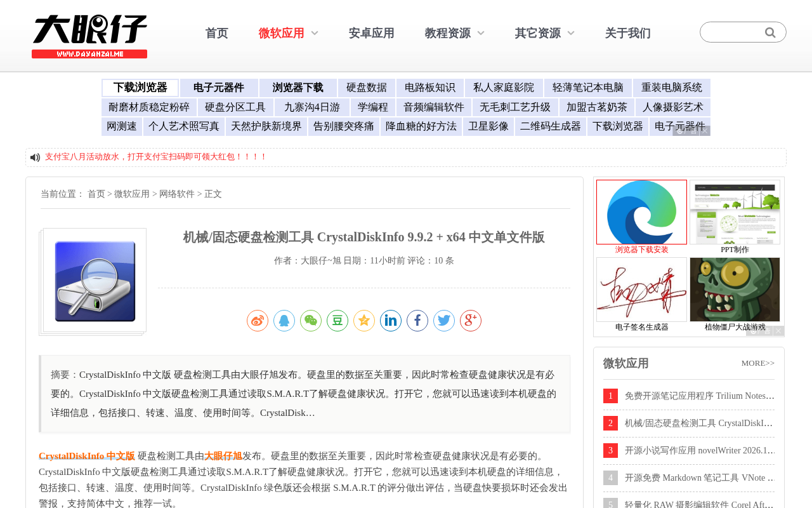Screen dimensions: 812x508
Task: Expand the 其它资源 dropdown arrow
Action: point(571,33)
